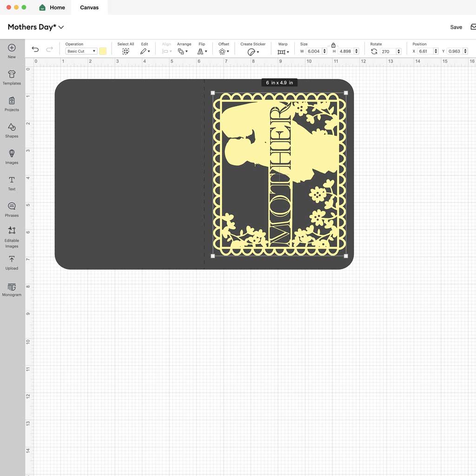Open the Arrange dropdown

(x=183, y=52)
